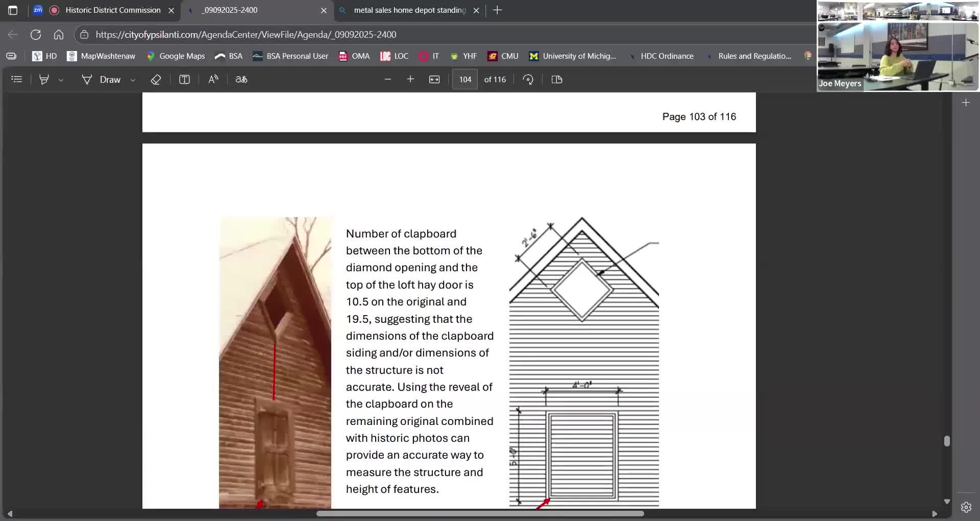The width and height of the screenshot is (980, 521).
Task: Zoom out with the minus icon
Action: 388,79
